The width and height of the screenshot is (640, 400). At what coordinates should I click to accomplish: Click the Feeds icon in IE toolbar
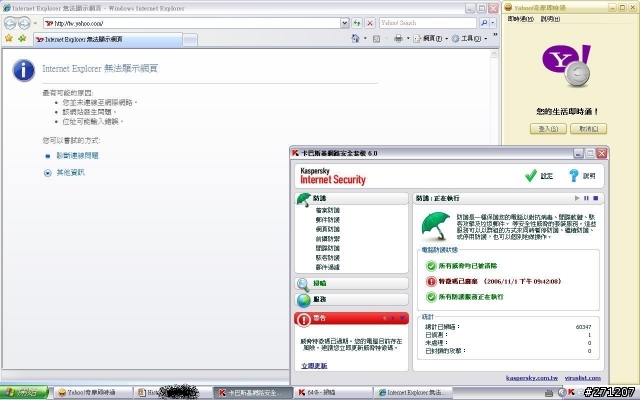point(376,39)
